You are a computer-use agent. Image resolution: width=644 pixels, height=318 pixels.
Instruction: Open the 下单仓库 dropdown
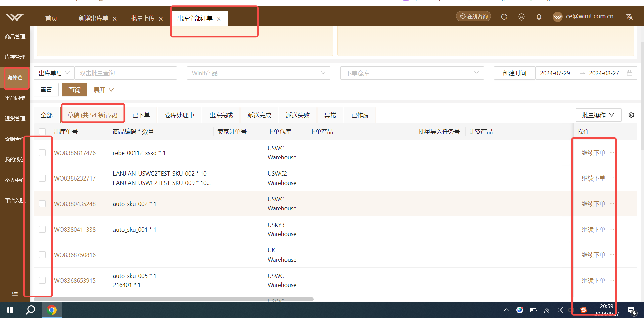pos(412,73)
